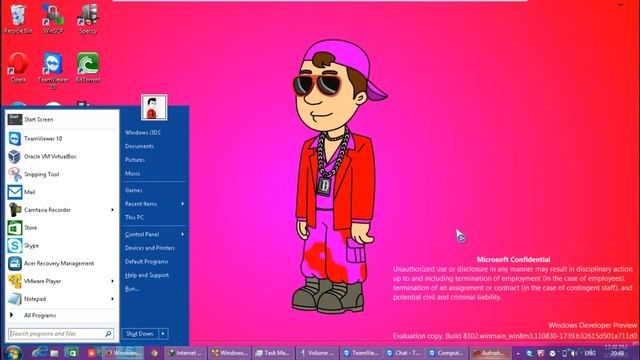The height and width of the screenshot is (360, 640).
Task: Expand the VMware Player jump list arrow
Action: tap(112, 281)
